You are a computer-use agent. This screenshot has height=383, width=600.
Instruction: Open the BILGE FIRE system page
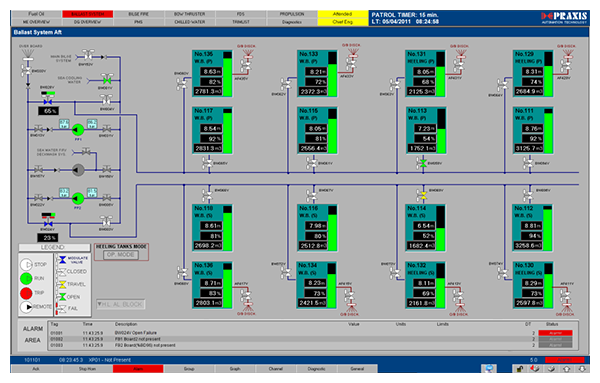pos(139,14)
